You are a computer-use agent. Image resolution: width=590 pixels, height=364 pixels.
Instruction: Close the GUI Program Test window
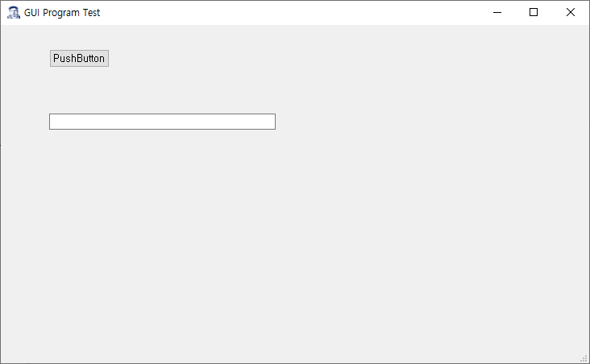click(571, 12)
